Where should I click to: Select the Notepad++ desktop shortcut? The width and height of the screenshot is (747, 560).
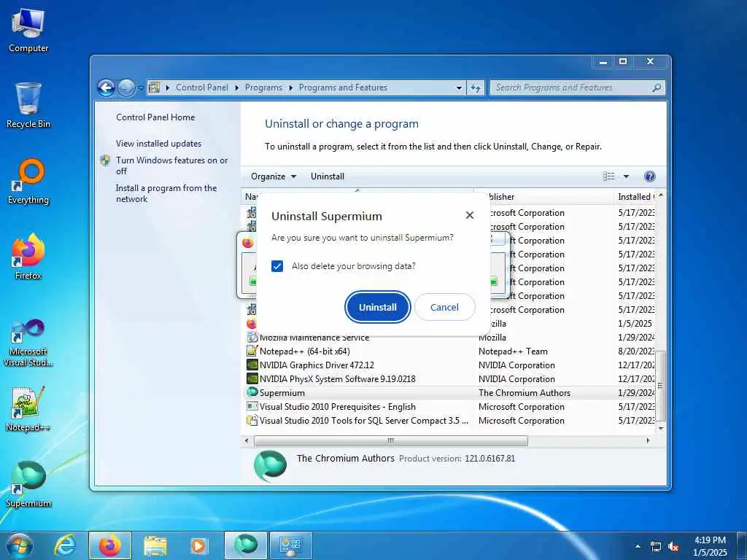coord(28,409)
